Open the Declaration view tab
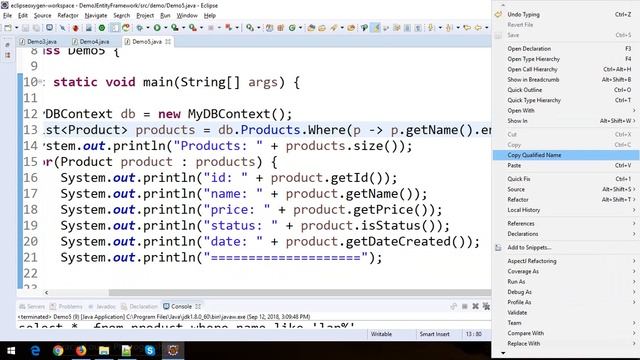This screenshot has width=640, height=360. pyautogui.click(x=140, y=307)
